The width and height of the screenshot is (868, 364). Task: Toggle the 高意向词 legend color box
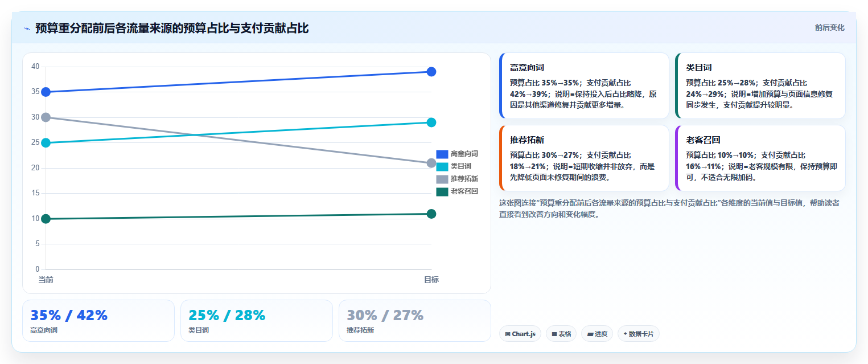click(442, 154)
